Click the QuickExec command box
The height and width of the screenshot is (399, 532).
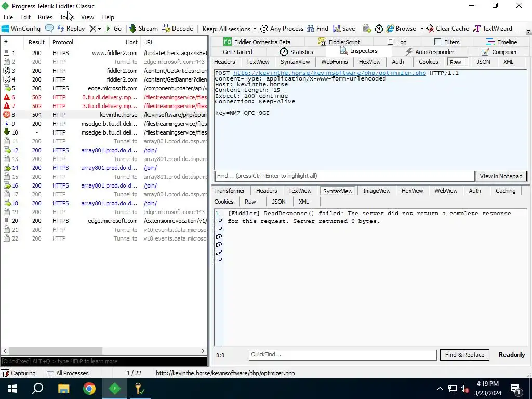(104, 361)
